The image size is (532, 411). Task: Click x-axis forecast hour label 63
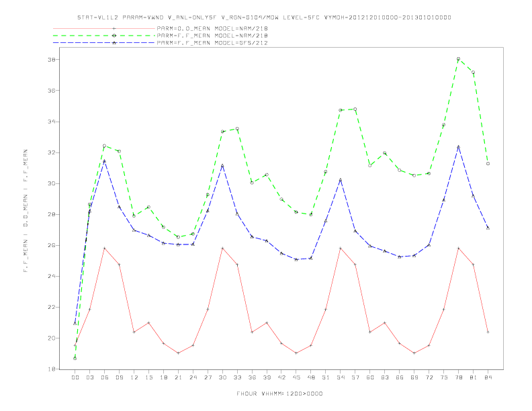tap(385, 377)
